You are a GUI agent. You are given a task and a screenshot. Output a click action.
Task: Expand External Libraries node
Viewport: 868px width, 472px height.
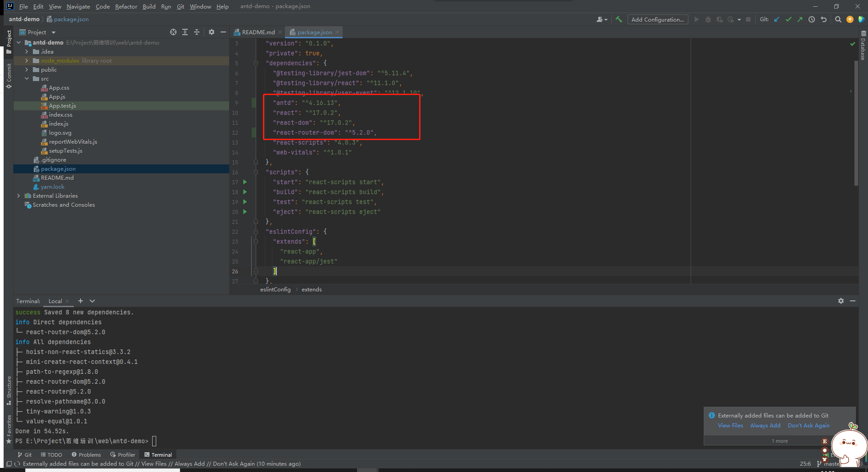(19, 195)
